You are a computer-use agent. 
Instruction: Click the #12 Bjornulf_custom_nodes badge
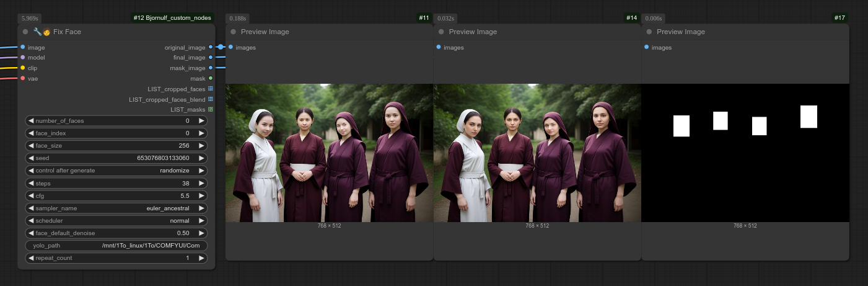pos(172,18)
